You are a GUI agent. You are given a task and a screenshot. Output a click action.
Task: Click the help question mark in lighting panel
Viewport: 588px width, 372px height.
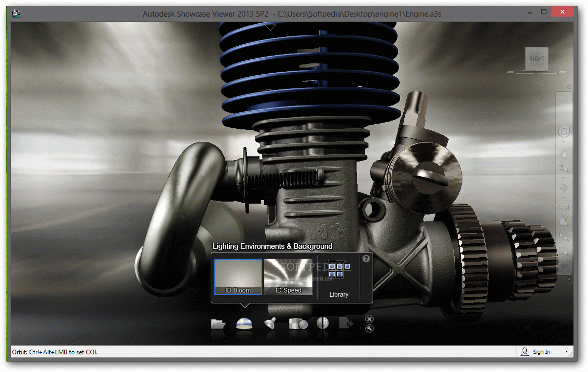click(366, 259)
